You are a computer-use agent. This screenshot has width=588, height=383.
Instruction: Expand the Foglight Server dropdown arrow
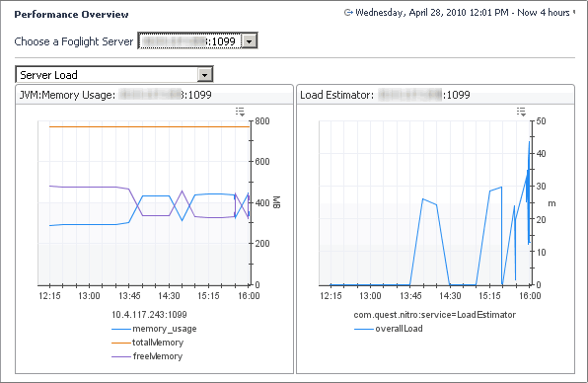(x=249, y=41)
